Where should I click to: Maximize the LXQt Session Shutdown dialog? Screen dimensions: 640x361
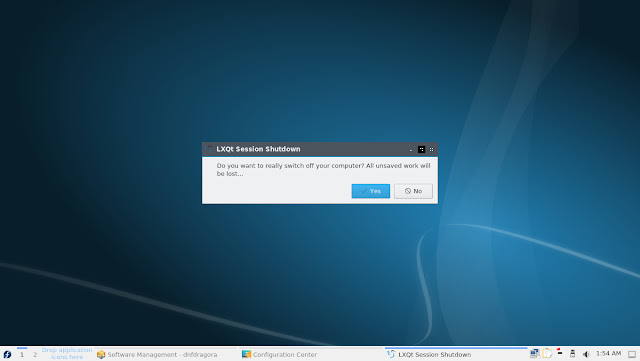coord(421,149)
